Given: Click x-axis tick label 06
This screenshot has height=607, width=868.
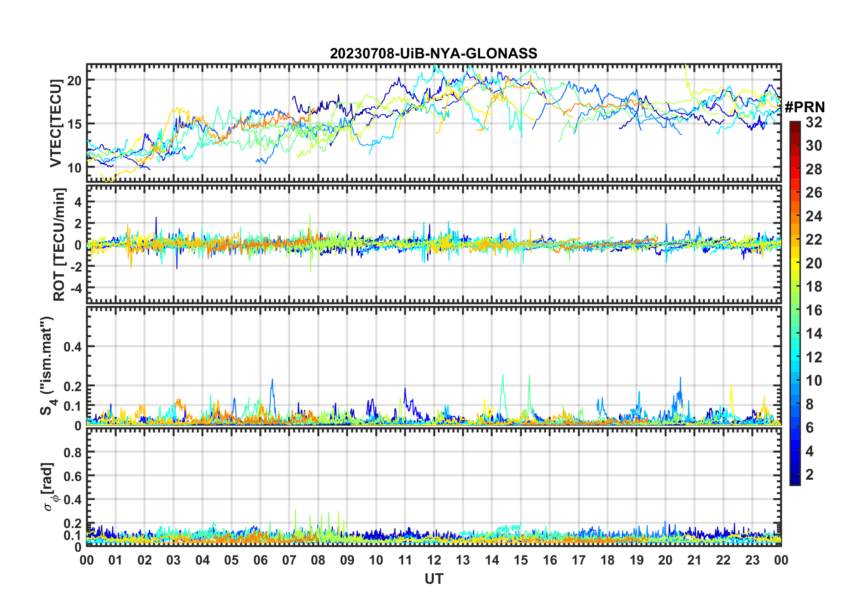Looking at the screenshot, I should tap(260, 560).
